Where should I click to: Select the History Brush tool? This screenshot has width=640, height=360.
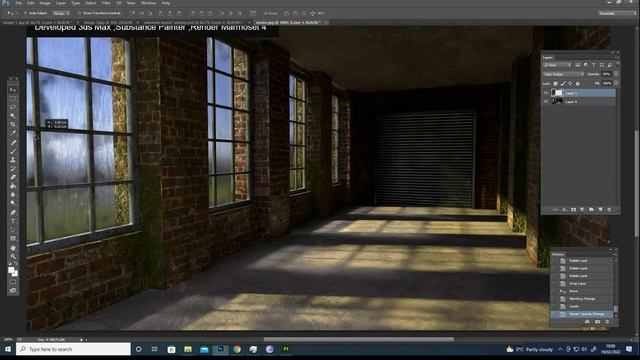pos(13,168)
